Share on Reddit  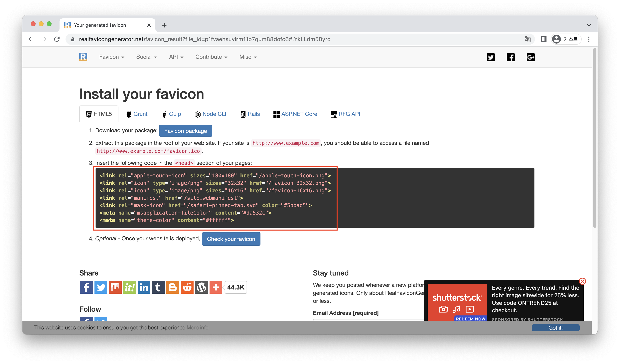[187, 287]
